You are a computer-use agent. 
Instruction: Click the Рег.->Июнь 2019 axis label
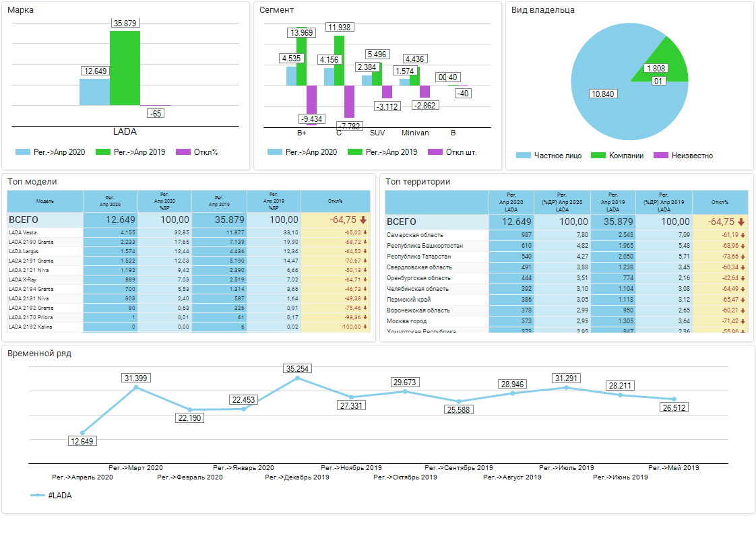621,477
